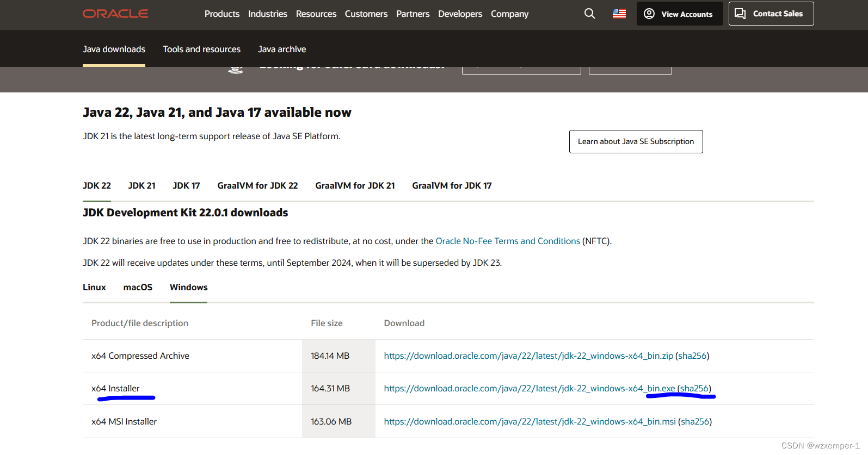Click the x64 Installer description
Viewport: 868px width, 455px height.
pos(115,388)
